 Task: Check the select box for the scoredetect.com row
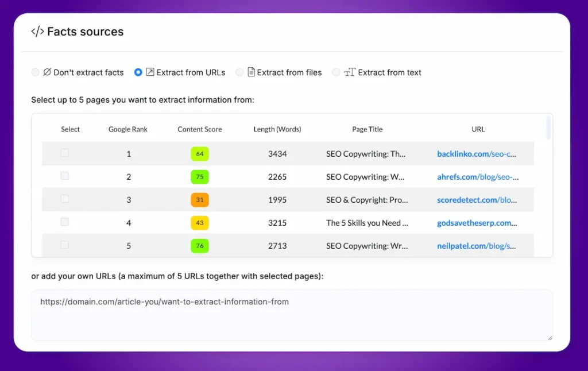64,199
